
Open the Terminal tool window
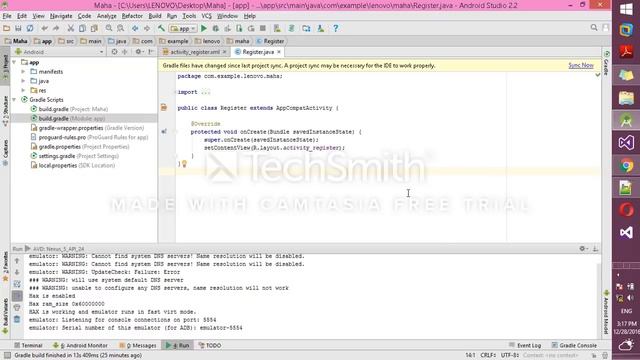pyautogui.click(x=28, y=345)
